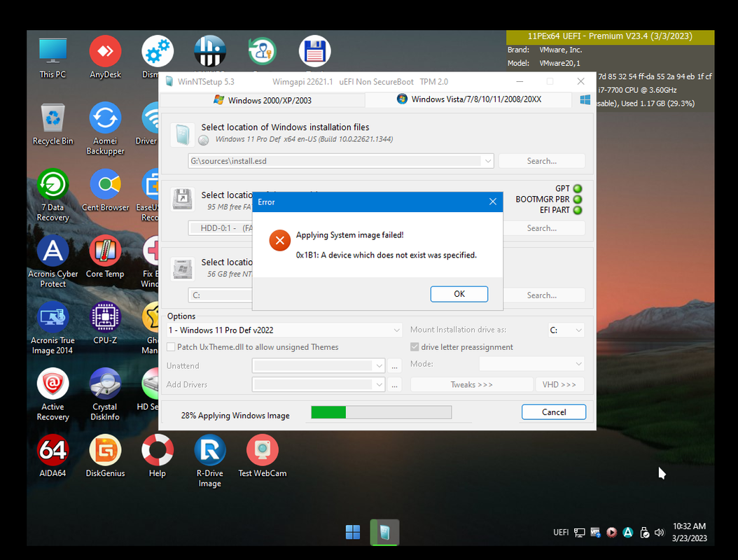The height and width of the screenshot is (560, 738).
Task: Click the Windows logo icon in WinNTSetup tabs
Action: click(585, 100)
